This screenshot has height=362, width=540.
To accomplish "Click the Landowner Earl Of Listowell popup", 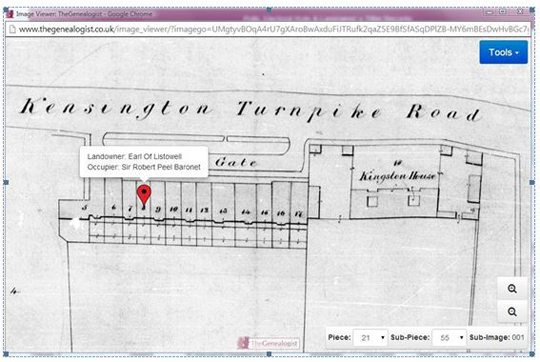I will click(144, 162).
